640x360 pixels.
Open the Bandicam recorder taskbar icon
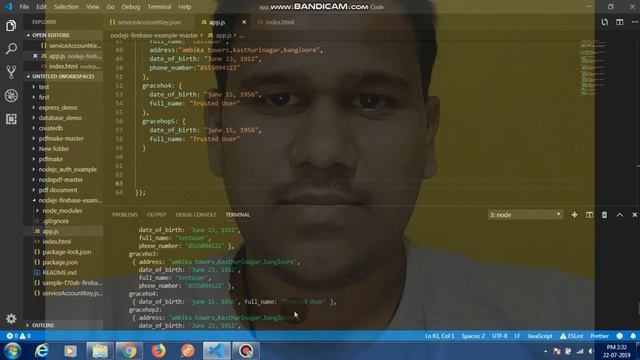click(246, 351)
